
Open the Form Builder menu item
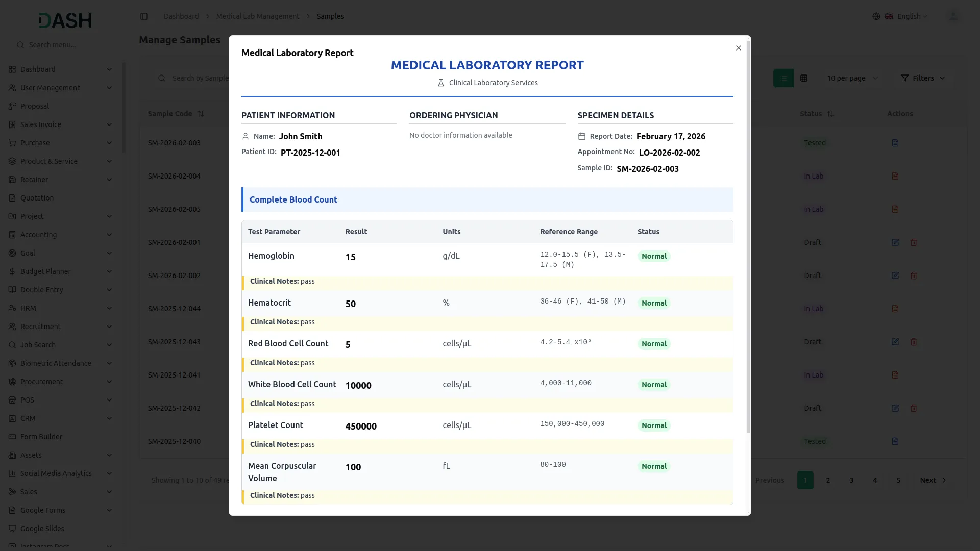tap(41, 437)
